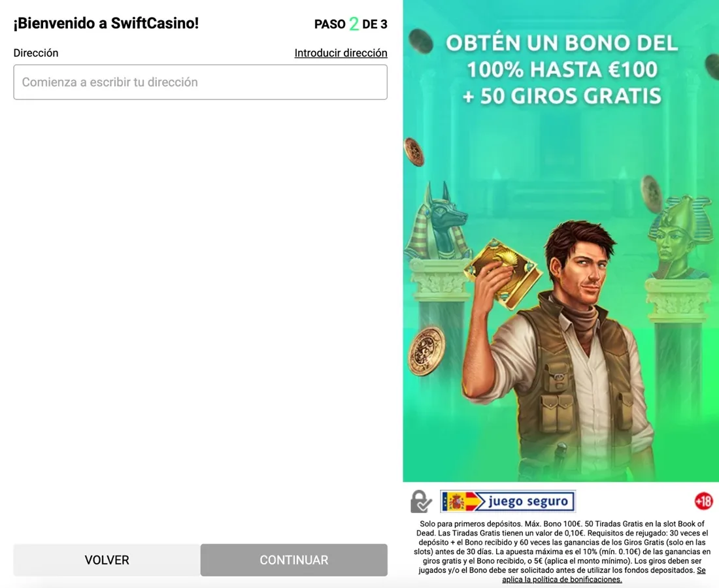Click the Dirección field label
The width and height of the screenshot is (719, 588).
click(36, 53)
